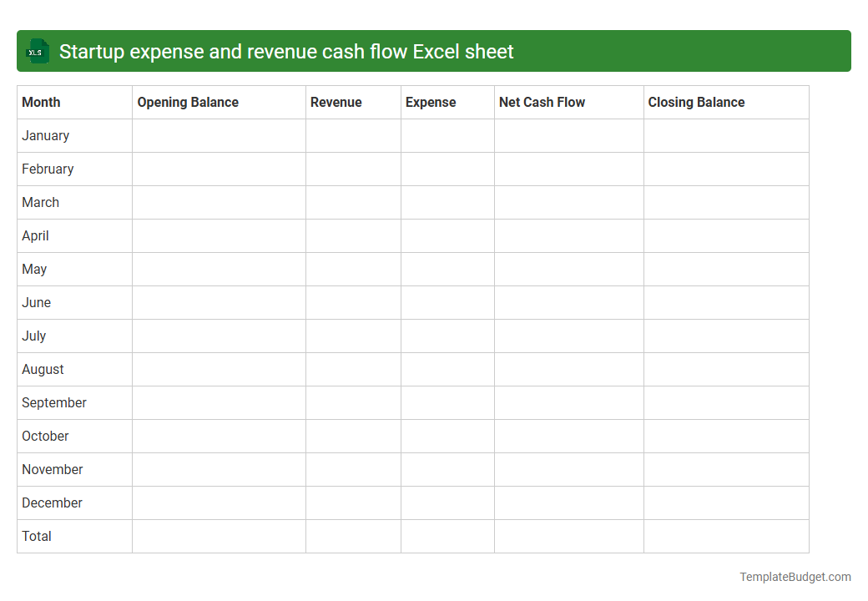The height and width of the screenshot is (601, 868).
Task: Select the empty Revenue cell for May
Action: tap(352, 269)
